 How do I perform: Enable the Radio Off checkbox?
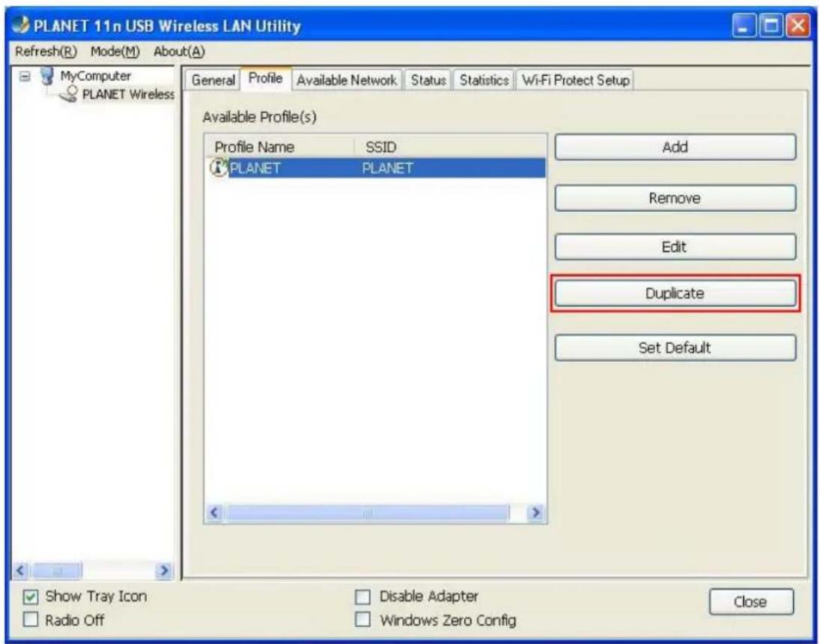(31, 620)
